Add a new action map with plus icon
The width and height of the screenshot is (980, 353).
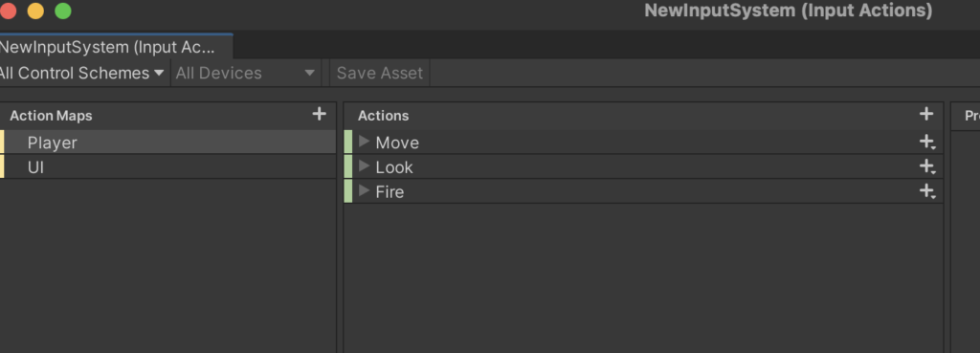pos(319,114)
